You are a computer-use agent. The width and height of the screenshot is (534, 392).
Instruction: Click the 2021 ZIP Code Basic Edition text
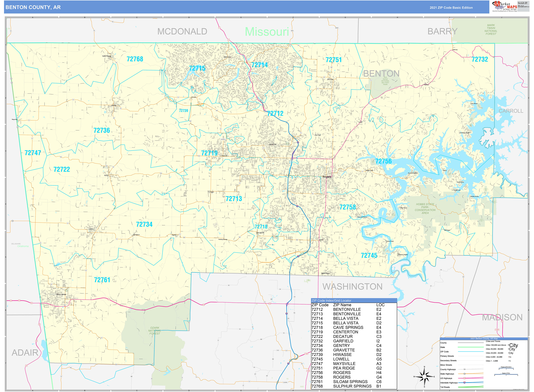(x=451, y=8)
